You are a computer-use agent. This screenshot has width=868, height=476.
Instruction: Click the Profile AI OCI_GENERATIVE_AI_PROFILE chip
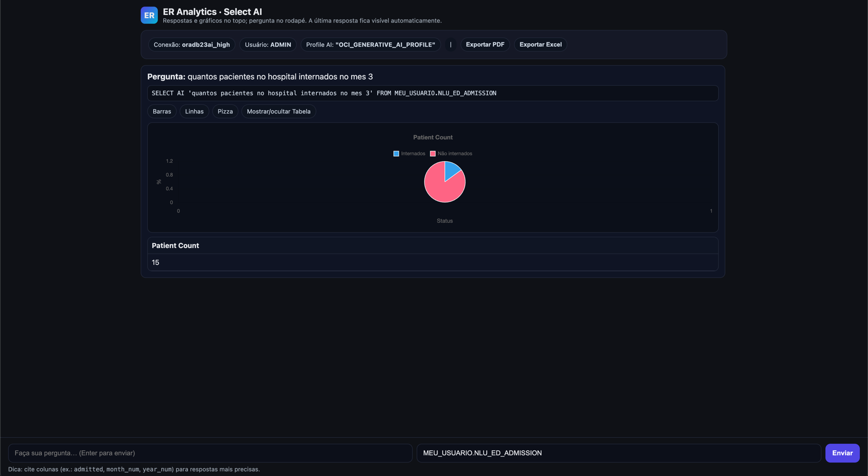pyautogui.click(x=370, y=45)
